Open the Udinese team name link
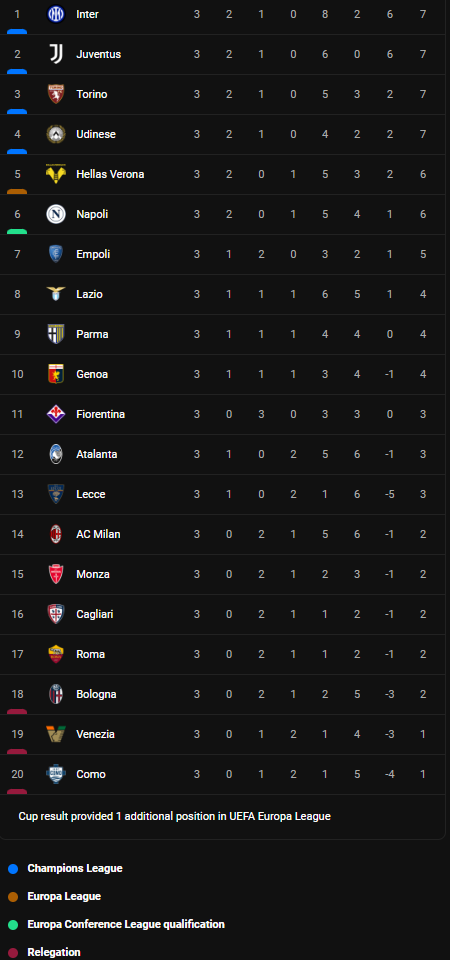450x960 pixels. coord(96,134)
